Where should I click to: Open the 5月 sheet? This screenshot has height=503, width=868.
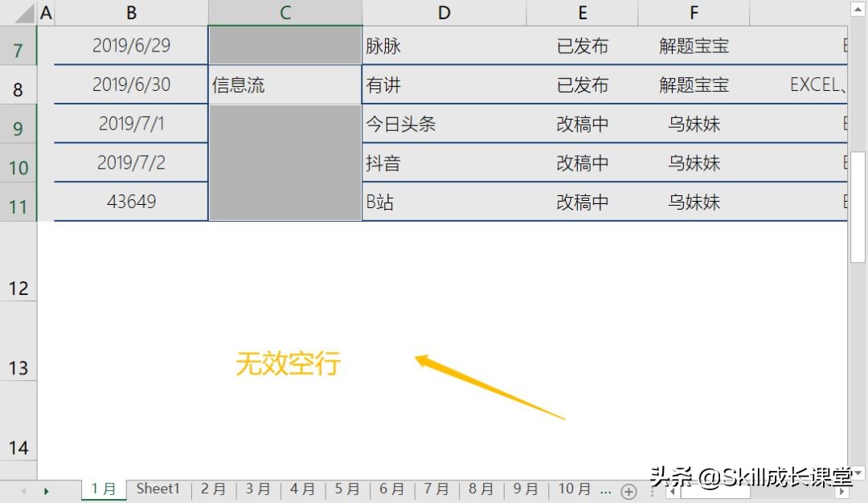(346, 489)
